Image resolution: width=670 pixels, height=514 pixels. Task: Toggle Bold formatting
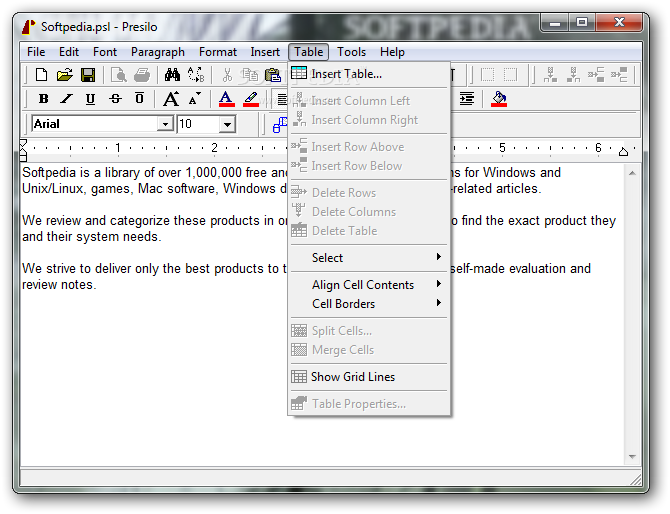pyautogui.click(x=43, y=99)
